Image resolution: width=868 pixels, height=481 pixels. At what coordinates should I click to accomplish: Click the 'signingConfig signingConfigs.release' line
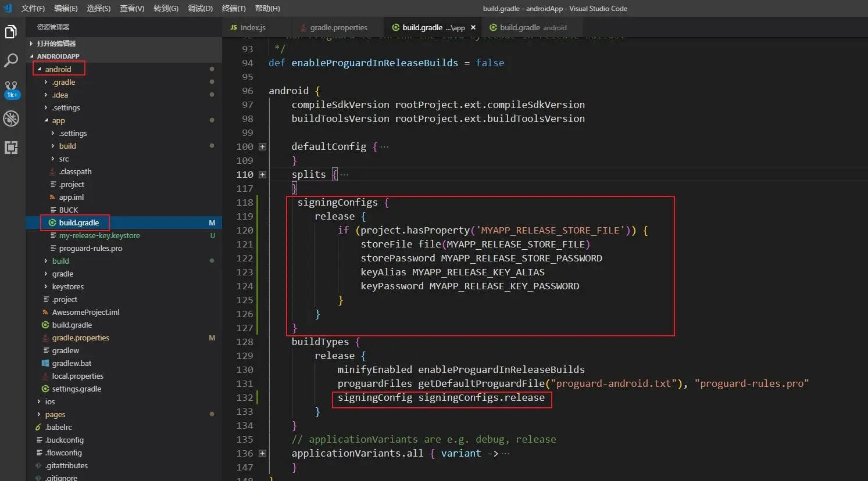point(441,398)
